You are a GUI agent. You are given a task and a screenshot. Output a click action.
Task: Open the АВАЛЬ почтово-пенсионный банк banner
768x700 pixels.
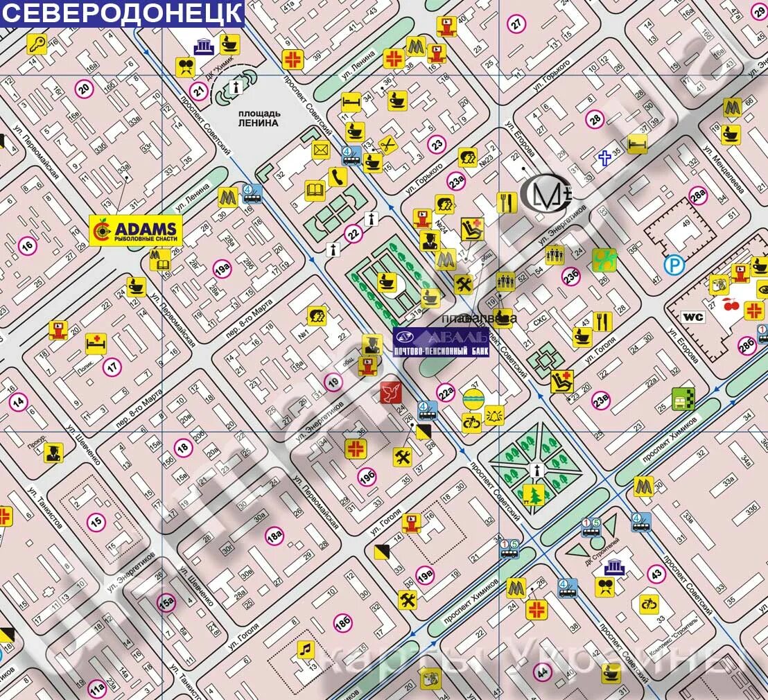pos(442,342)
